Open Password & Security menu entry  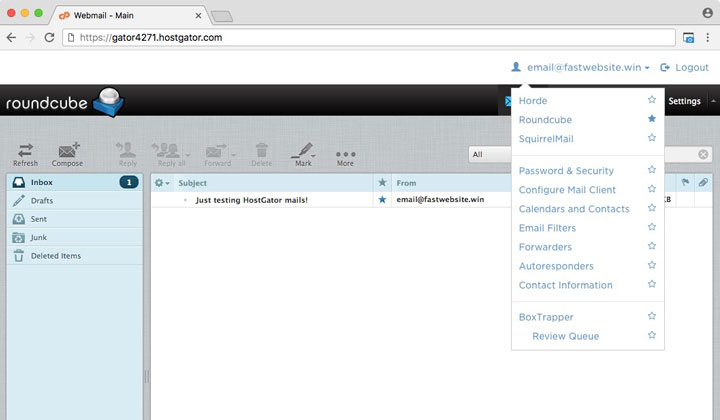(x=566, y=171)
